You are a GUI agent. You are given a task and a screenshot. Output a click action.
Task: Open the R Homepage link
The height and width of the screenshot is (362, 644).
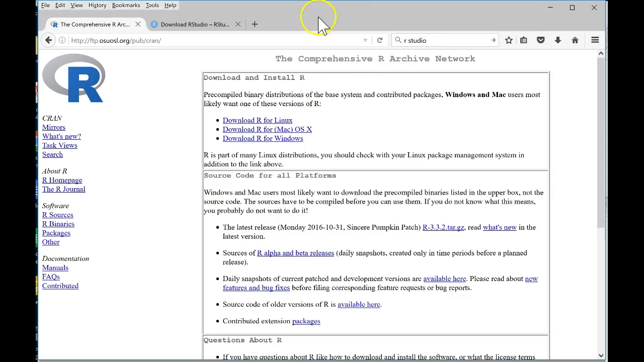coord(62,180)
